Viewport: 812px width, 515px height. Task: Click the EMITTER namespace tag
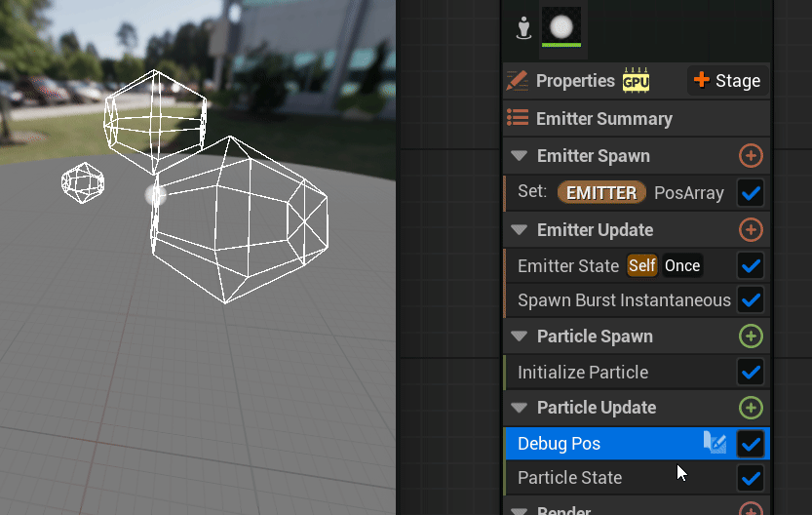(x=601, y=193)
